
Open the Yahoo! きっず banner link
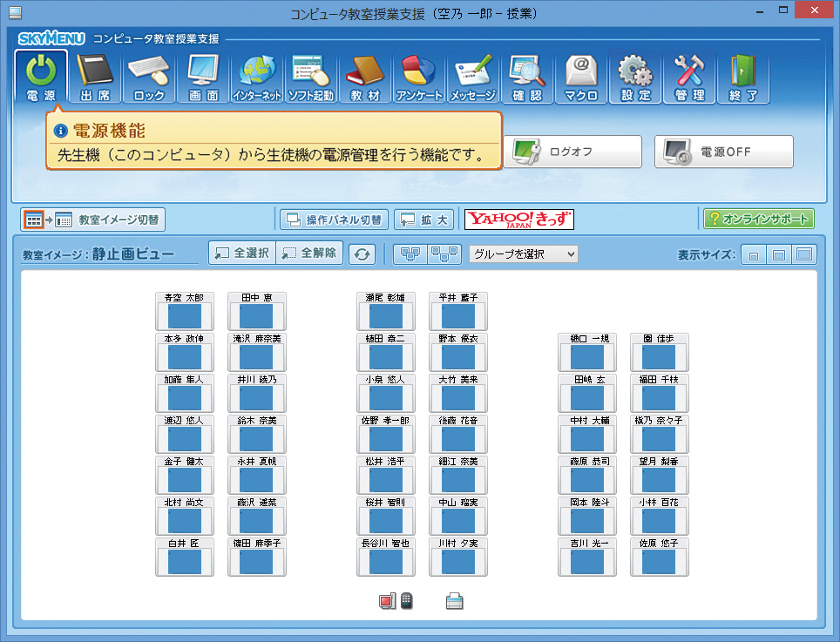[519, 219]
